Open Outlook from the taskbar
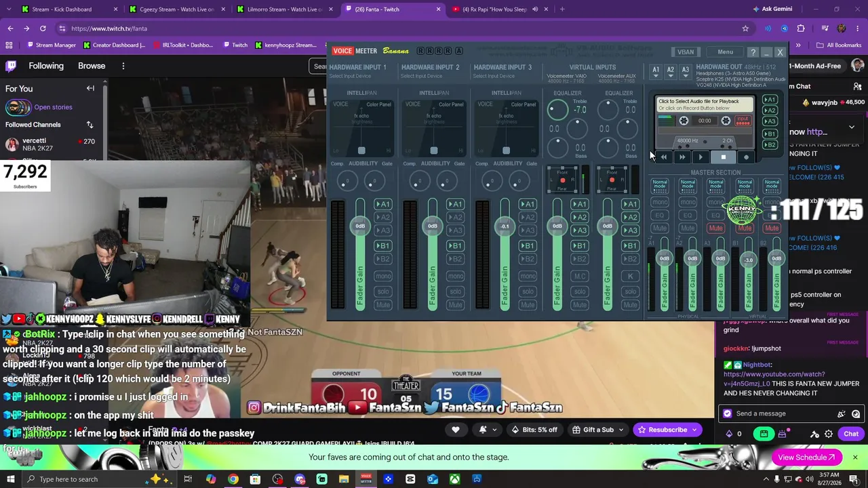The image size is (868, 488). coord(433,479)
